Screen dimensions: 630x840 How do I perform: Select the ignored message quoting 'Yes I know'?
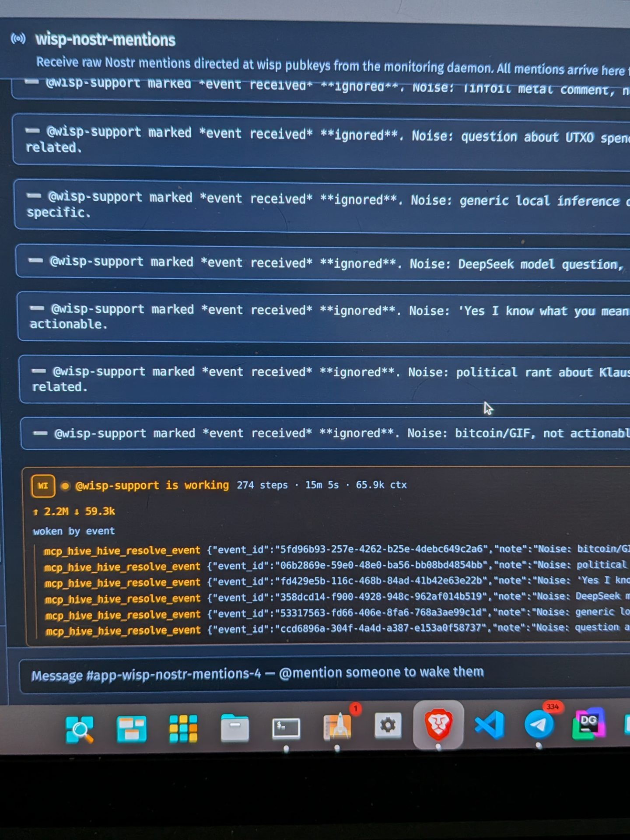(324, 317)
